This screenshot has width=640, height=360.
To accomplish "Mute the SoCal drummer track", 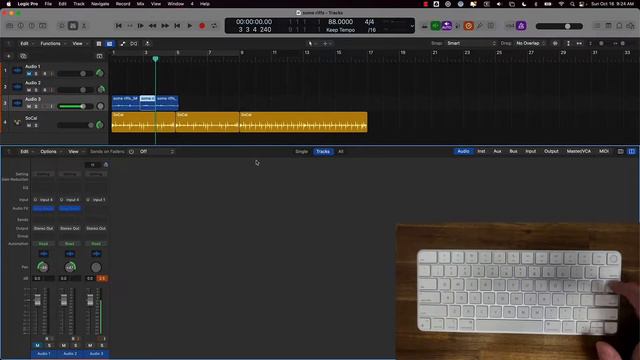I will 29,125.
